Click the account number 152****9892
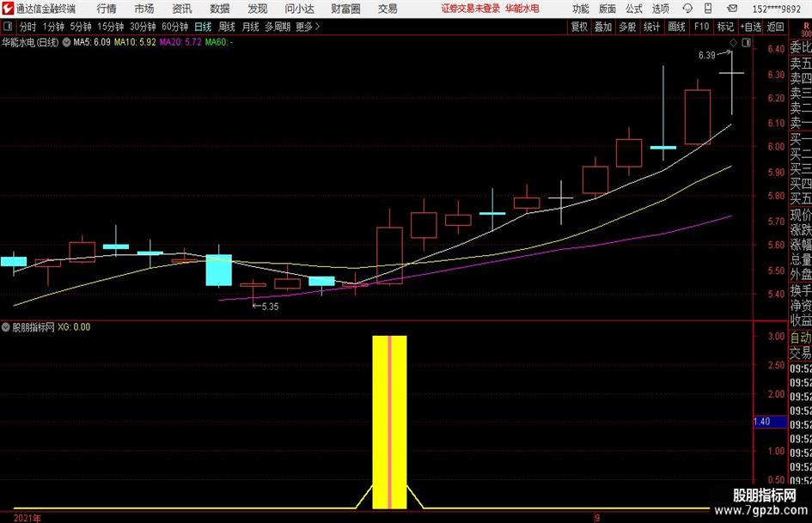This screenshot has width=812, height=523. pyautogui.click(x=776, y=9)
